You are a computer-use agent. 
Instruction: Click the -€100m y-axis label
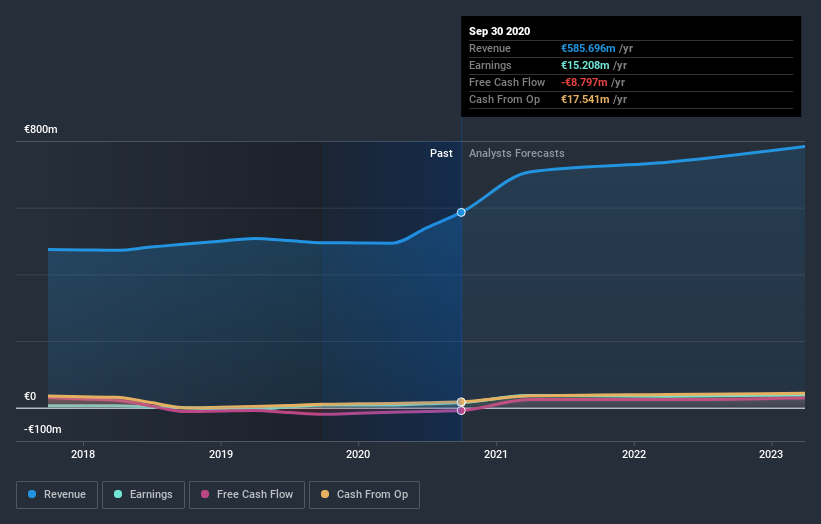[x=42, y=429]
